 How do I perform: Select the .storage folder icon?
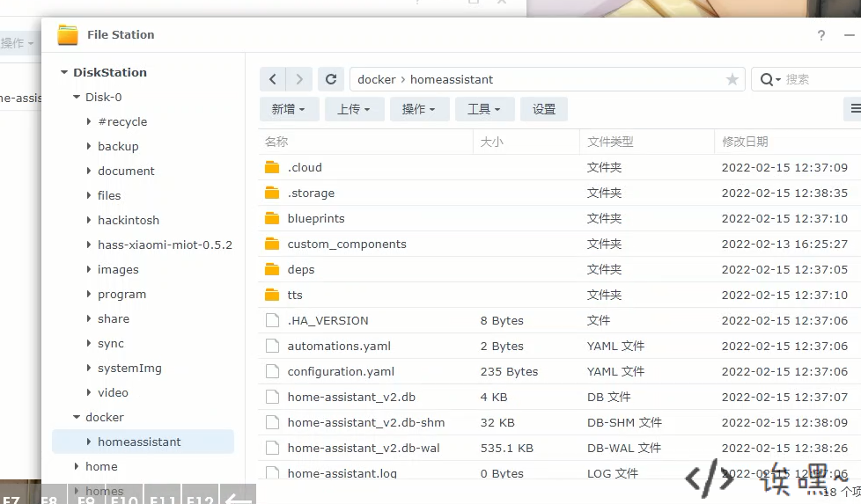coord(272,193)
